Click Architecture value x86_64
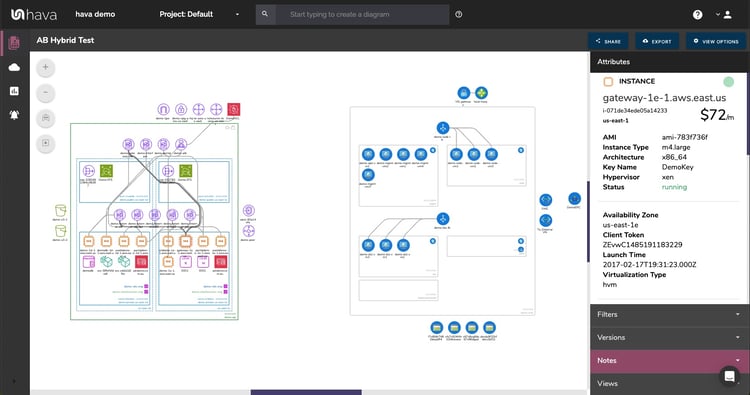This screenshot has width=750, height=395. point(674,157)
